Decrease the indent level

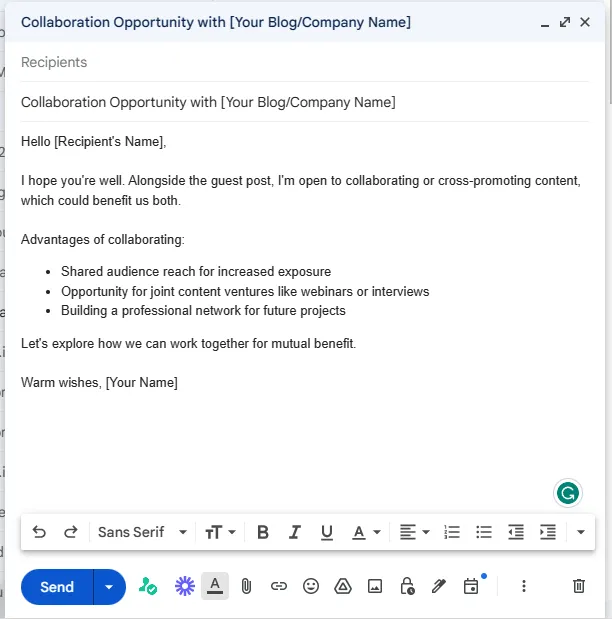click(x=516, y=532)
